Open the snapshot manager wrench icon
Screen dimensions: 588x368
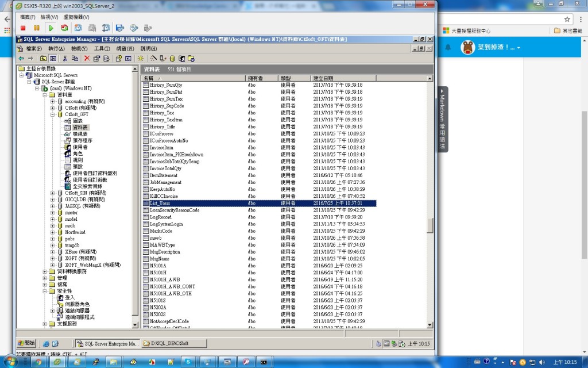[x=106, y=28]
